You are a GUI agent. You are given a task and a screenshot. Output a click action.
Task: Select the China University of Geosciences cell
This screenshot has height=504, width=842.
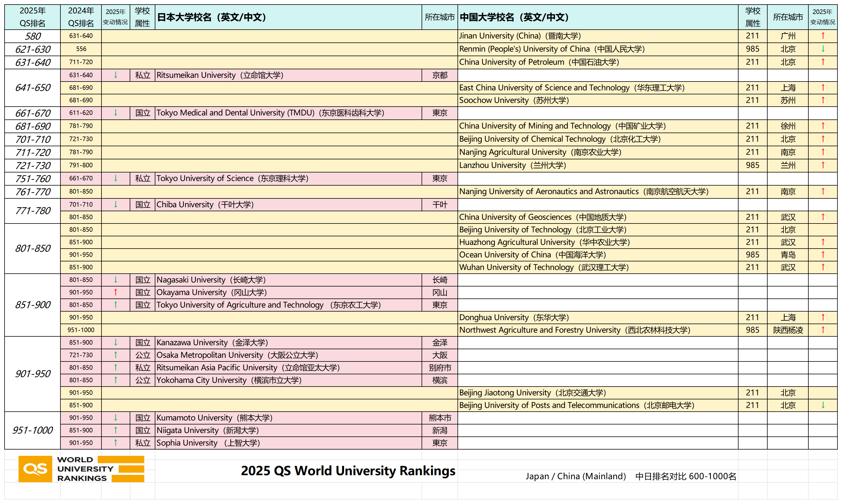tap(597, 217)
